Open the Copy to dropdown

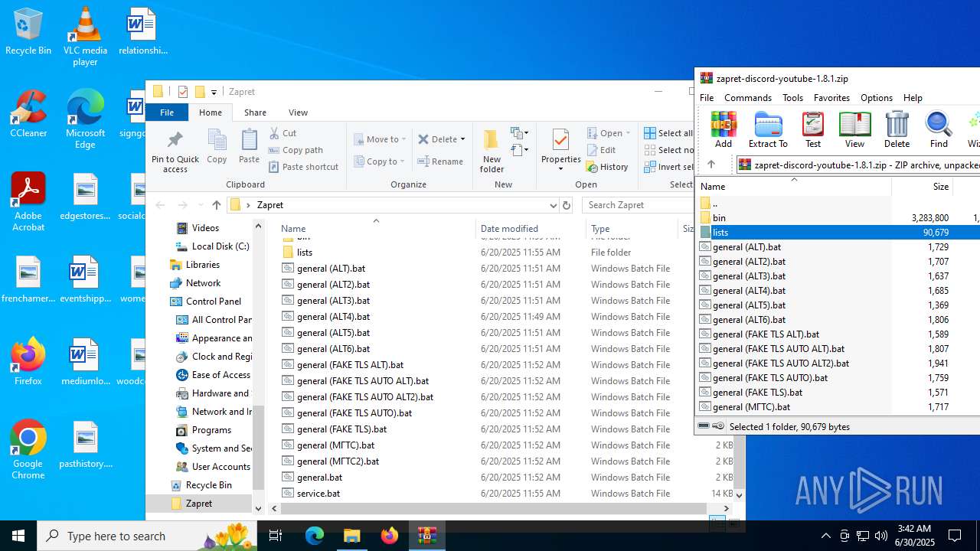(380, 161)
